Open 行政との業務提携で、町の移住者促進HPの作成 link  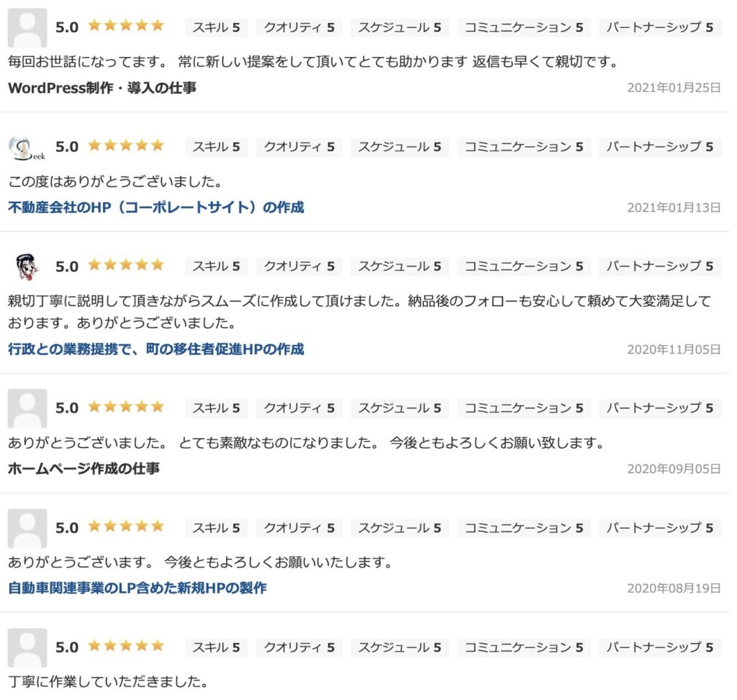point(156,349)
